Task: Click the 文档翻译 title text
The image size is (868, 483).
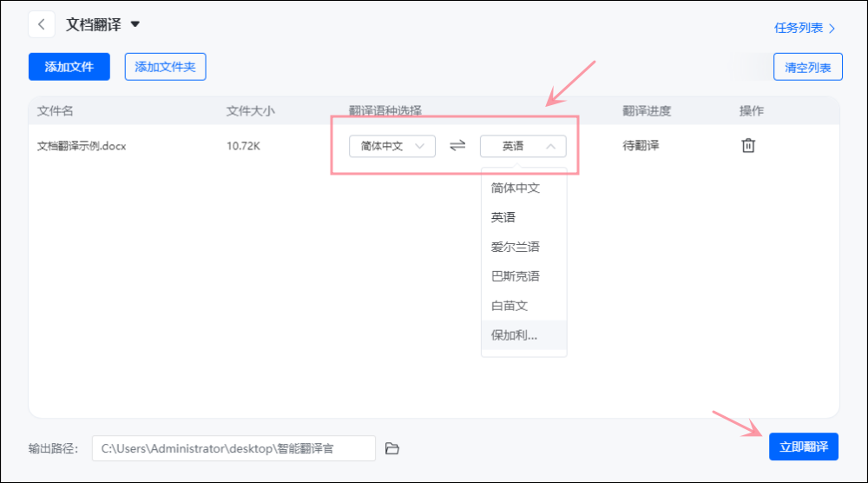Action: 94,24
